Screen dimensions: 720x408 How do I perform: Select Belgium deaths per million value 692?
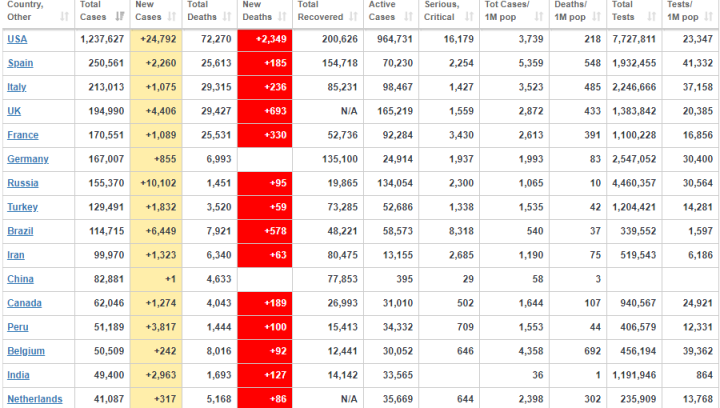pyautogui.click(x=592, y=351)
